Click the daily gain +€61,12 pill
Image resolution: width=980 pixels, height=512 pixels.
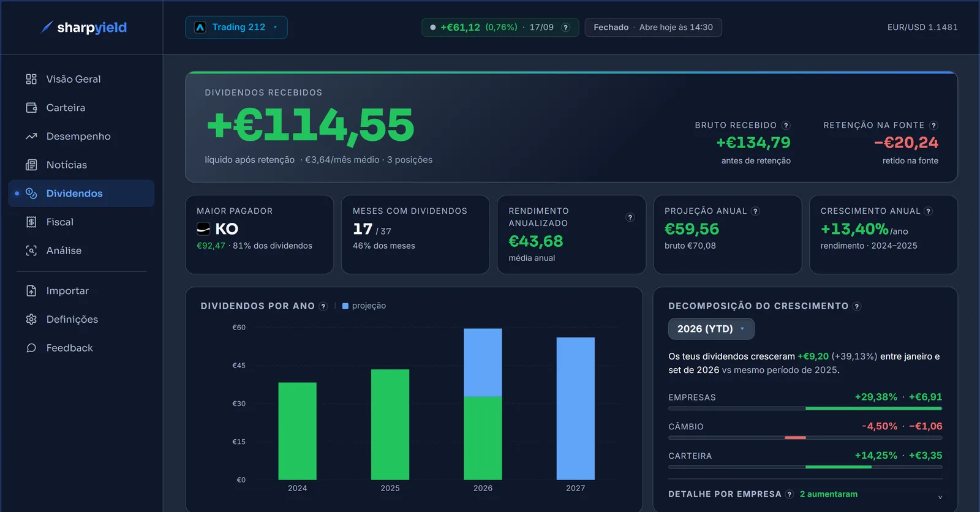[x=500, y=28]
